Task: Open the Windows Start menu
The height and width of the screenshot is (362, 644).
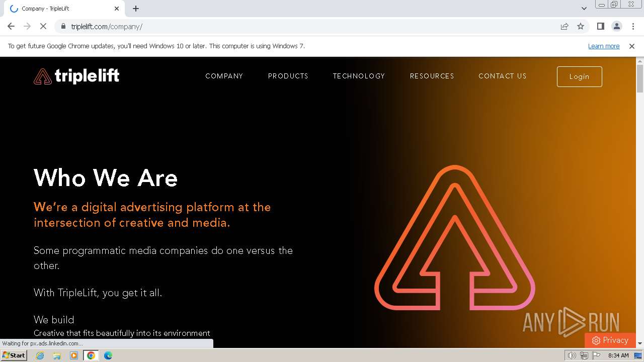Action: [x=14, y=355]
